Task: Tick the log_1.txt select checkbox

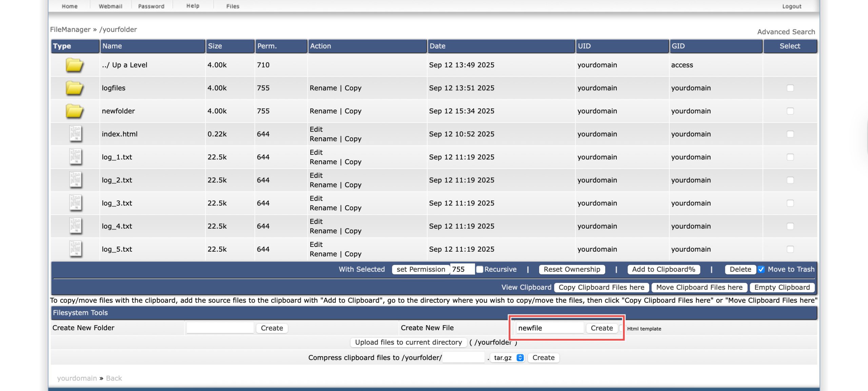Action: click(790, 157)
